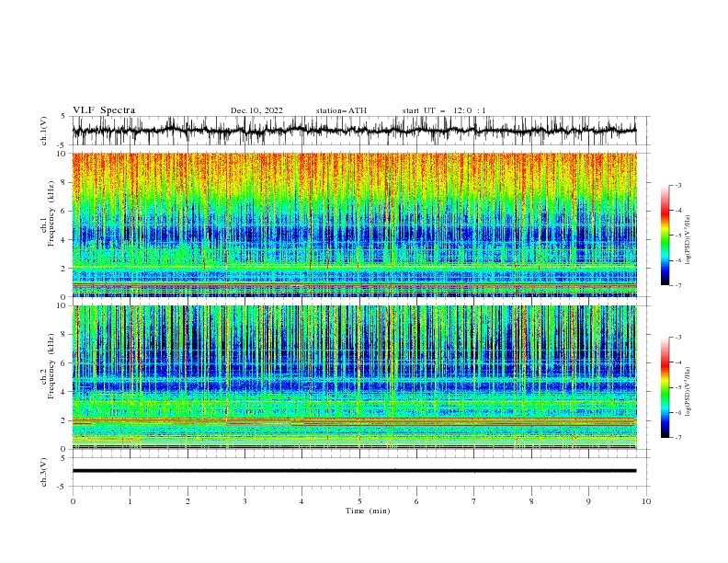Click the ch.1 "Frequency (kHz)" axis label
This screenshot has width=728, height=563.
(51, 214)
